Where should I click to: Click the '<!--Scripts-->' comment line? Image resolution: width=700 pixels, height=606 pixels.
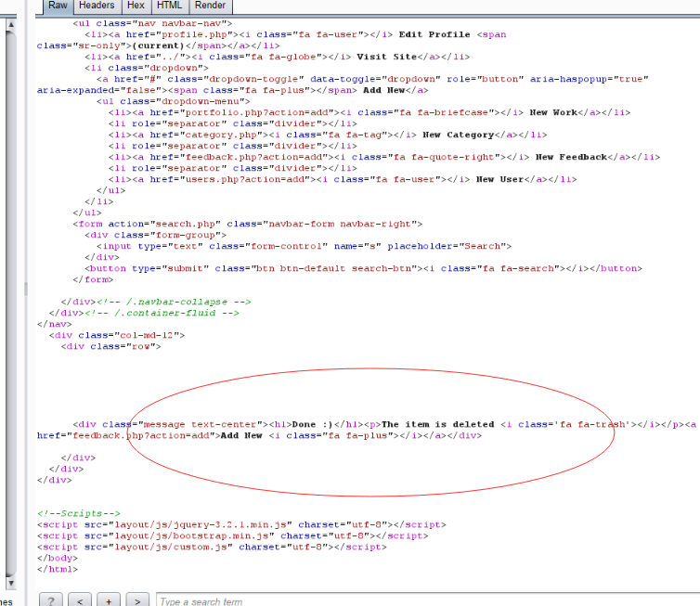click(79, 513)
